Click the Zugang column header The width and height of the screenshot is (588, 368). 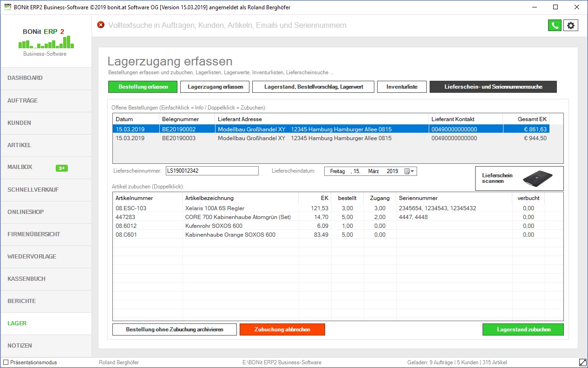click(x=380, y=198)
